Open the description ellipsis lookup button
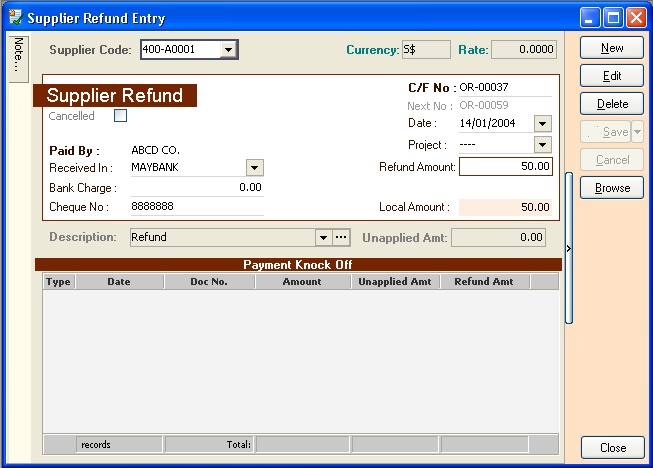 click(341, 237)
